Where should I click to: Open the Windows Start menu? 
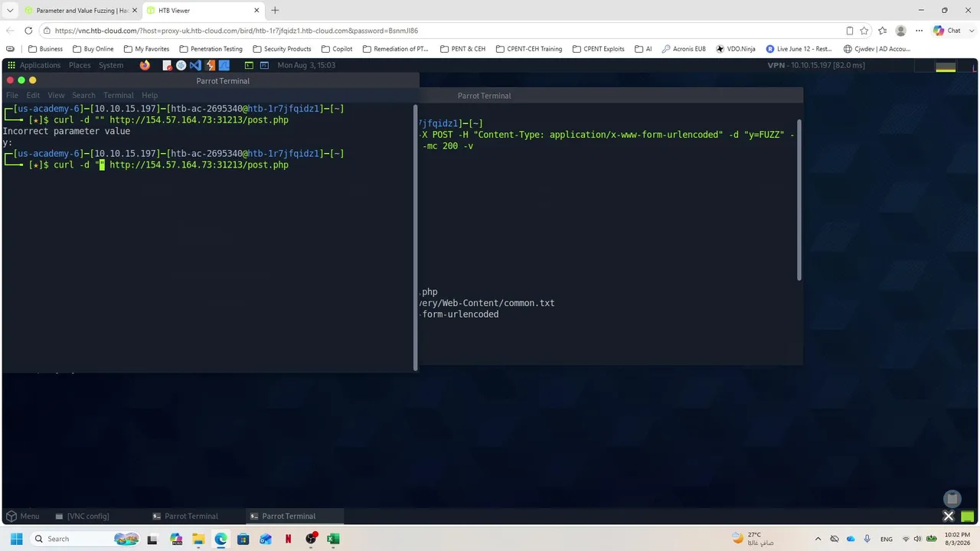click(x=16, y=539)
